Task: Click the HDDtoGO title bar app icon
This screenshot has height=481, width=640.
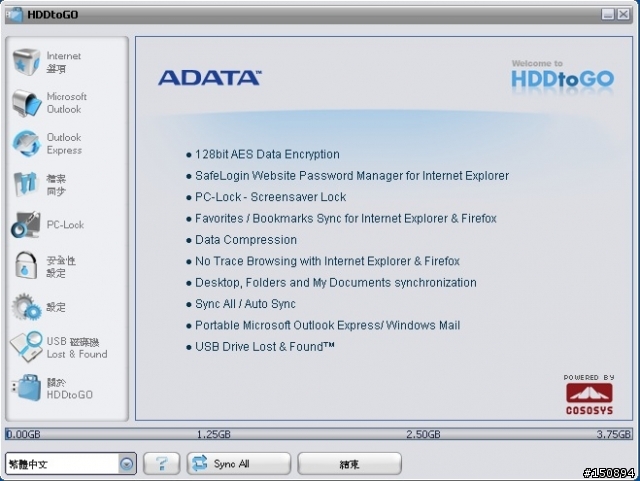Action: pos(14,15)
